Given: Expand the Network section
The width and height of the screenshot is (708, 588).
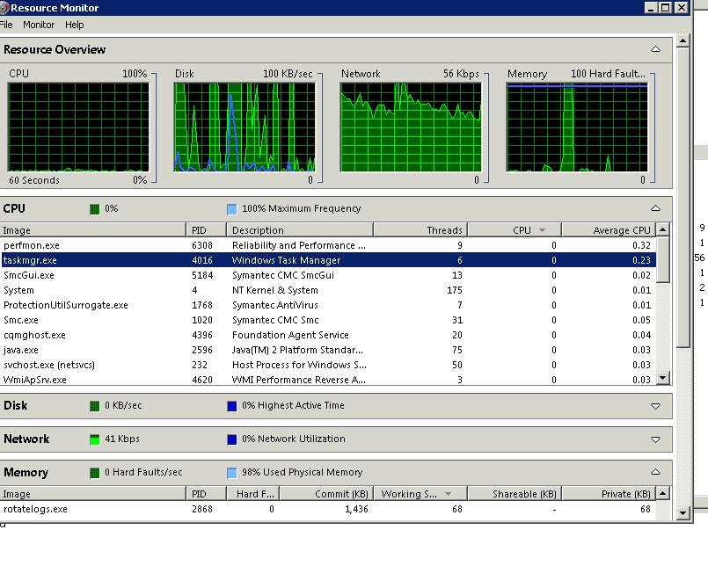Looking at the screenshot, I should point(655,439).
